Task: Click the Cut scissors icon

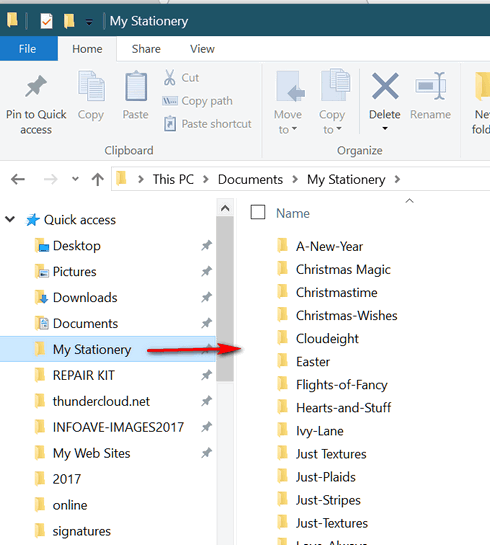Action: pyautogui.click(x=170, y=78)
